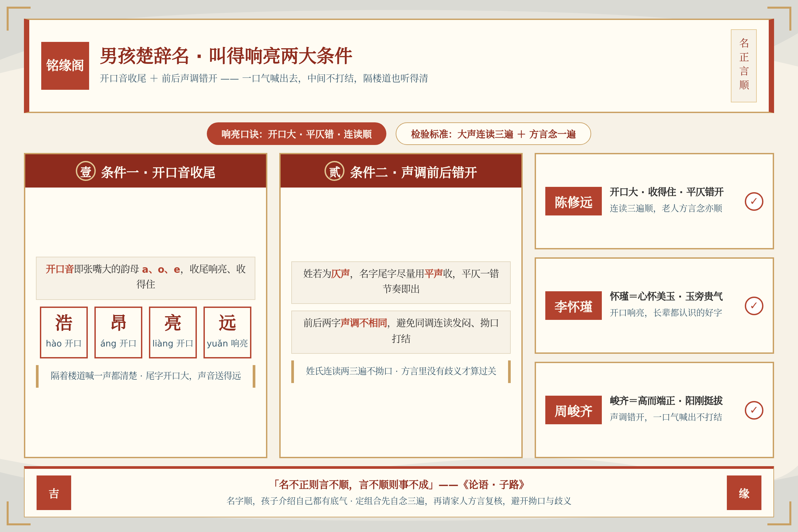Image resolution: width=798 pixels, height=532 pixels.
Task: Click the 贰 circled numeral icon
Action: point(334,171)
